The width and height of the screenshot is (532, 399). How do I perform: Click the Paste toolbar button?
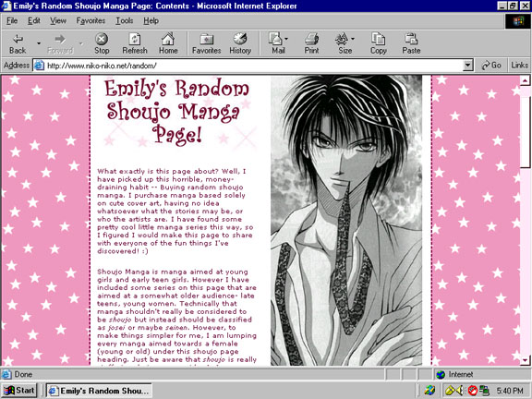click(x=411, y=43)
